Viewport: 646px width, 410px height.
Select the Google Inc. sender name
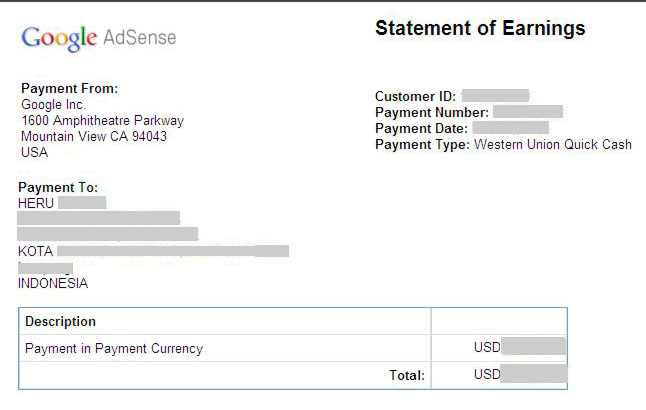pos(54,104)
